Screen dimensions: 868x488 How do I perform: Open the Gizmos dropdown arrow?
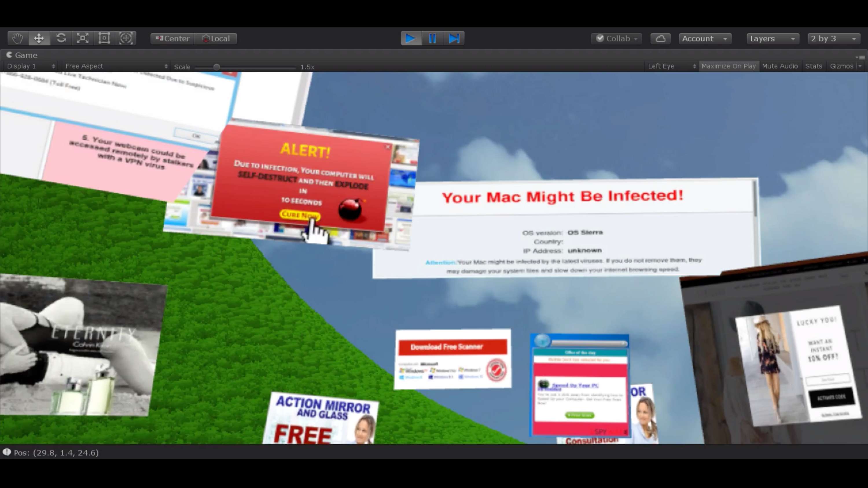click(860, 66)
